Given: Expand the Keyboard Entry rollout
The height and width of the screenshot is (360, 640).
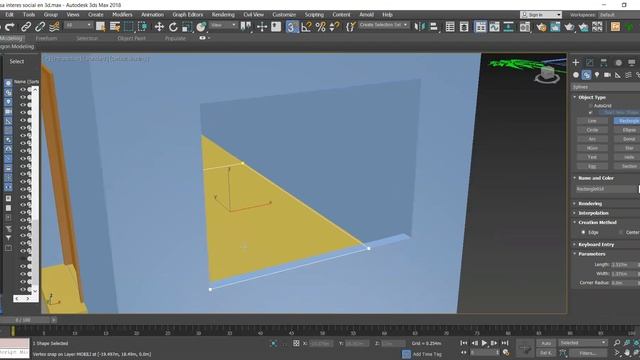Looking at the screenshot, I should [596, 244].
